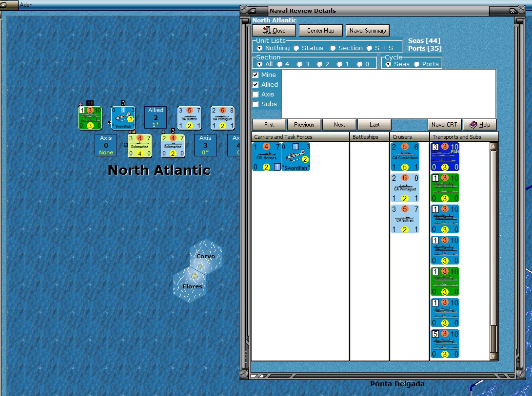Select the lowest green transport in list
This screenshot has height=396, width=532.
[x=445, y=282]
